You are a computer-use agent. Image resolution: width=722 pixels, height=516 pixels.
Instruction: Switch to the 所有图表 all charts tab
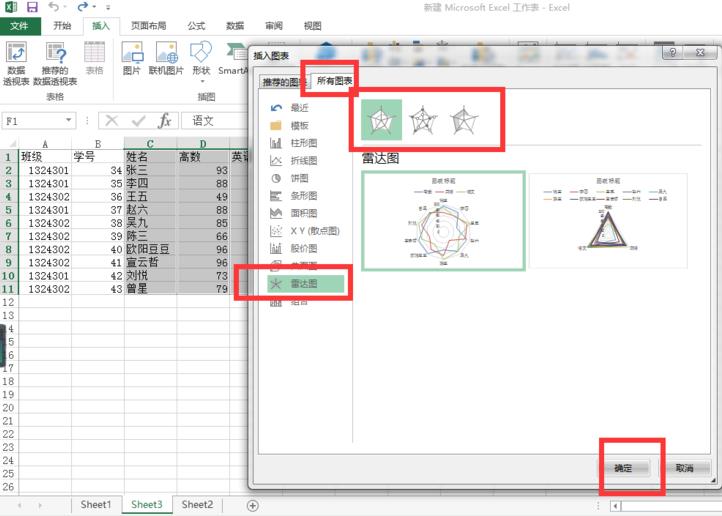click(x=334, y=81)
